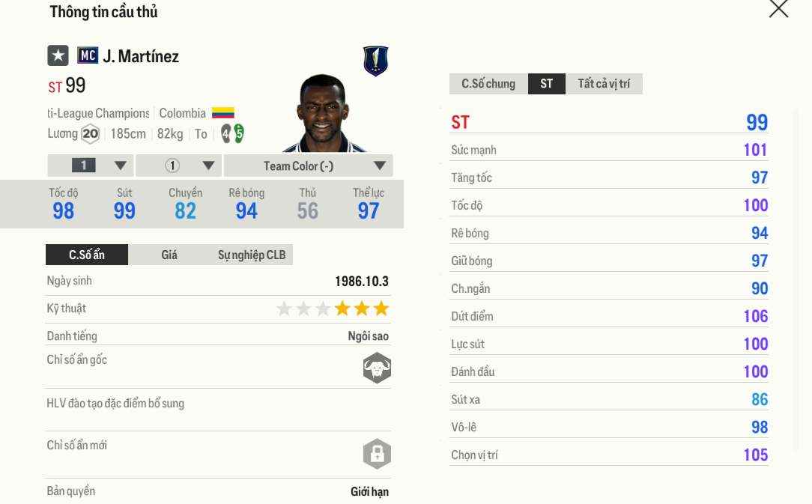Open the upgrade level 1 dropdown
Image resolution: width=812 pixels, height=504 pixels.
(x=91, y=166)
